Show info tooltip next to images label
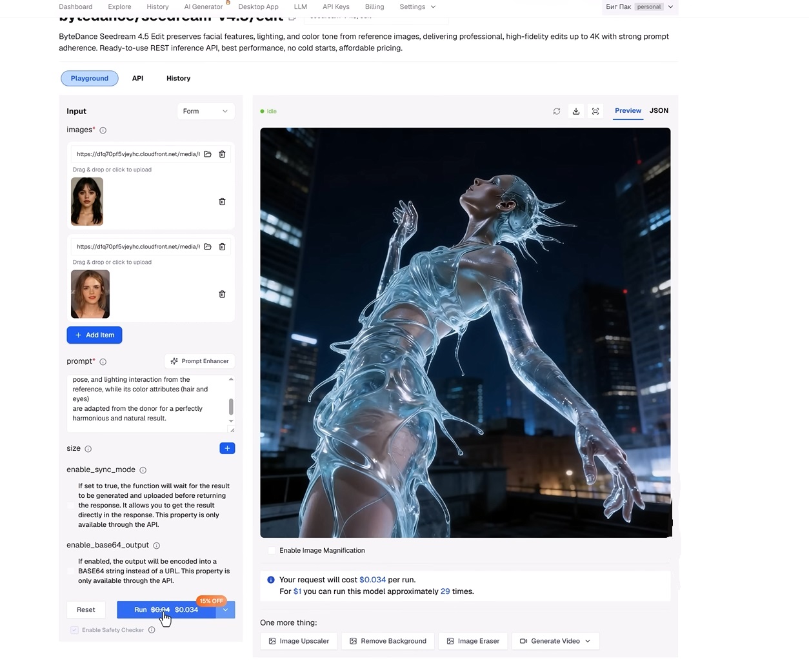Image resolution: width=809 pixels, height=672 pixels. 103,130
